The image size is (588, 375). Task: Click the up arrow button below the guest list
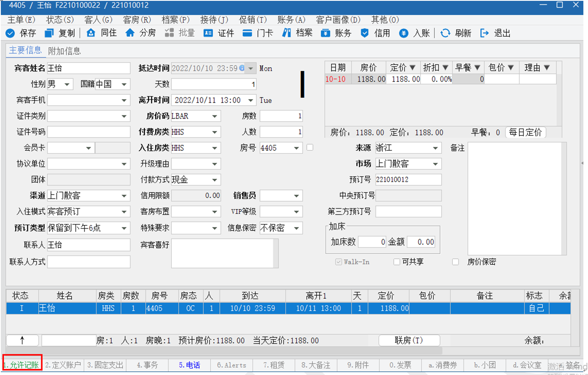[x=22, y=340]
